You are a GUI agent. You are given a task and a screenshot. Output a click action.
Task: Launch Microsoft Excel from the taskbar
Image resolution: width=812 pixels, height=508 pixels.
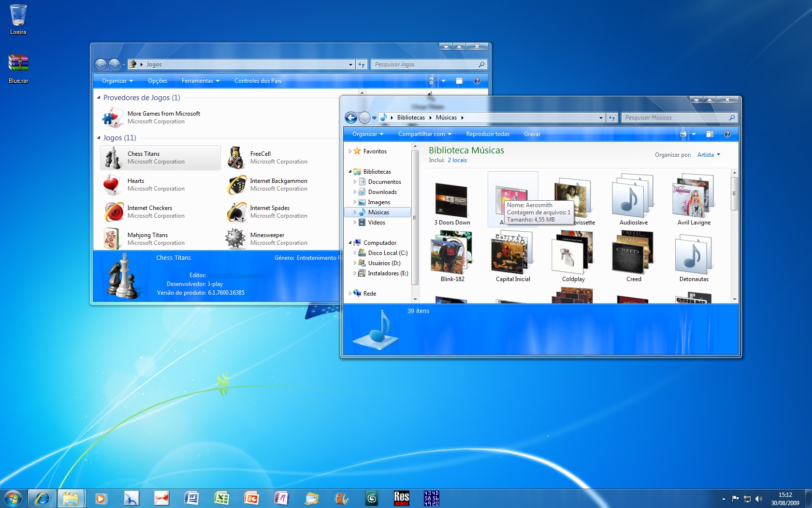pyautogui.click(x=222, y=498)
